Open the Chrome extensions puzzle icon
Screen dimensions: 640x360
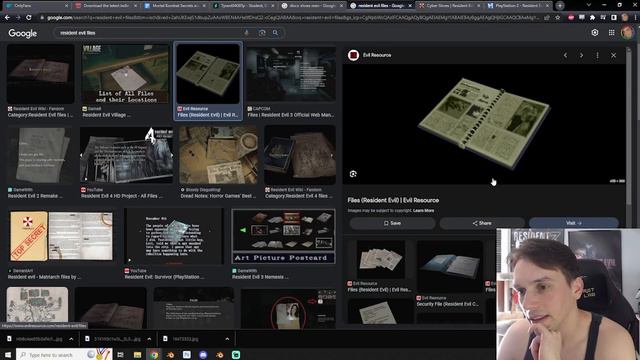pos(593,18)
